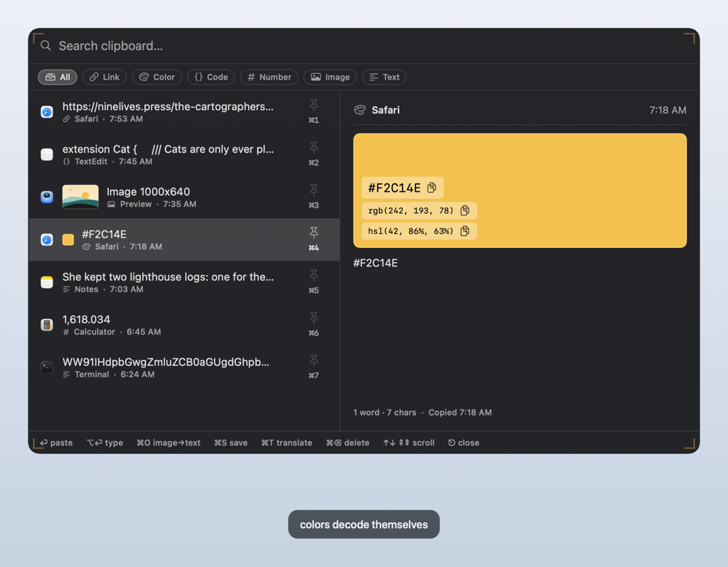This screenshot has width=728, height=567.
Task: Filter clipboard by Code
Action: coord(210,77)
